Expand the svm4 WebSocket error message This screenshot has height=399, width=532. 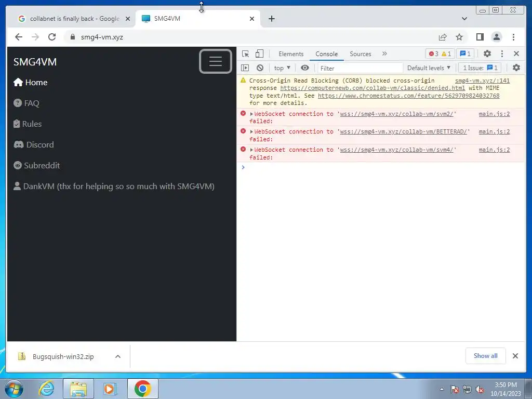[251, 150]
